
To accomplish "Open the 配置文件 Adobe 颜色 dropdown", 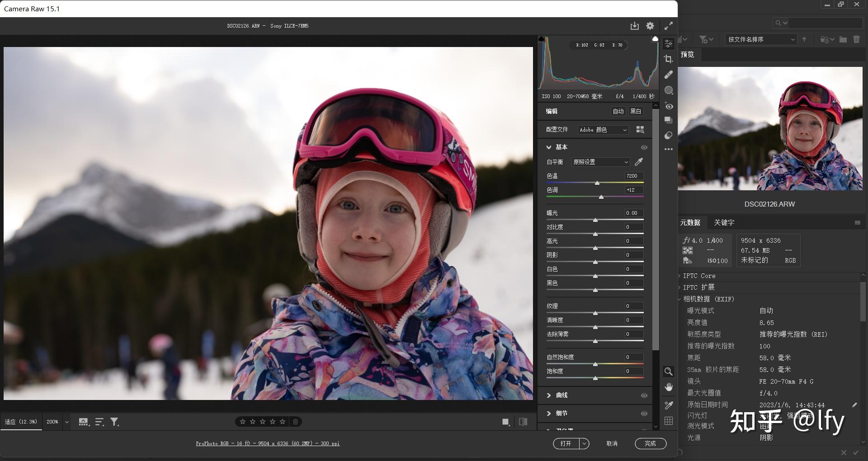I will [x=603, y=130].
